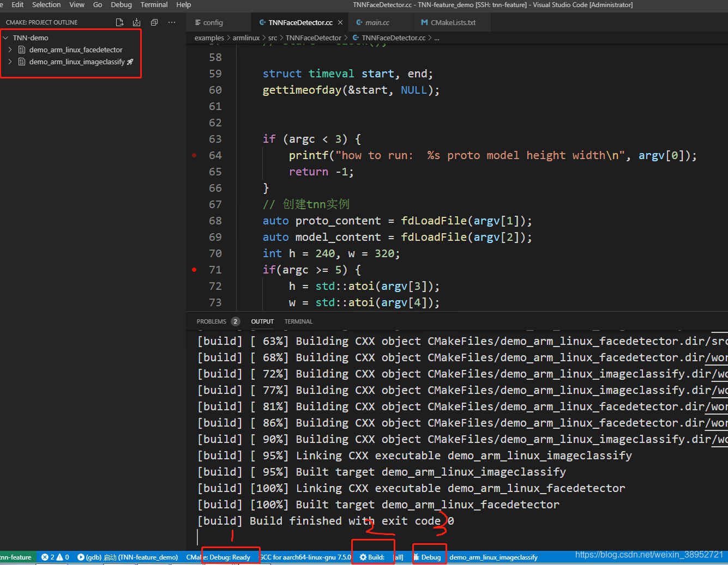Click the binary file icon beside demo_arm_linux_imageclassify
The height and width of the screenshot is (565, 728).
click(22, 62)
